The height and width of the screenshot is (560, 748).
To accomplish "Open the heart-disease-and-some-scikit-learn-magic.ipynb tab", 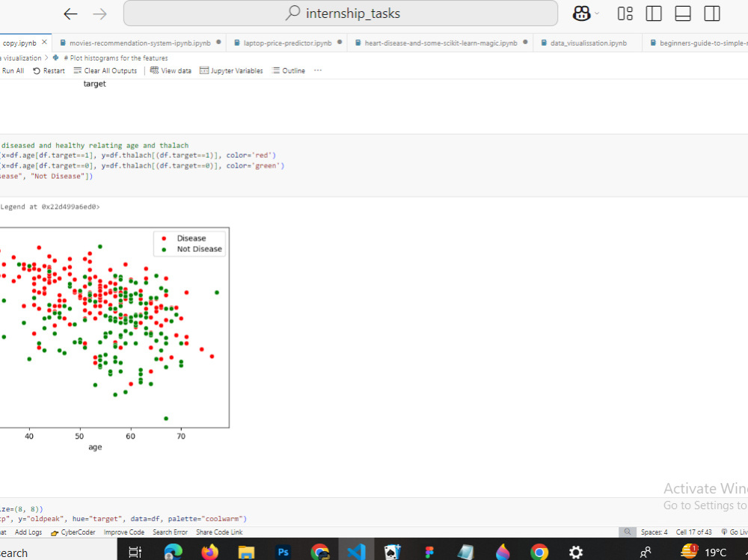I will click(x=441, y=43).
